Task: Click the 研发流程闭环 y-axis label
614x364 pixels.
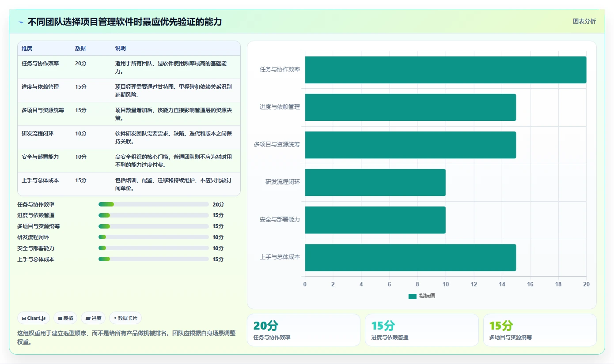Action: point(283,182)
